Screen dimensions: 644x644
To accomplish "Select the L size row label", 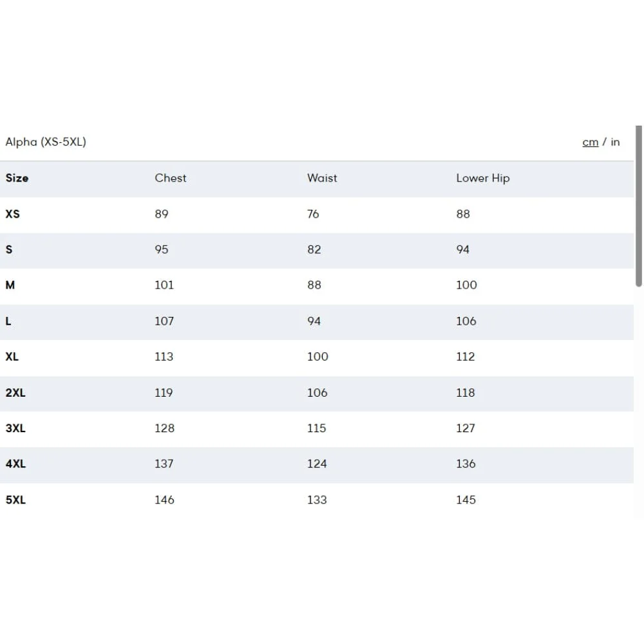I will point(8,321).
